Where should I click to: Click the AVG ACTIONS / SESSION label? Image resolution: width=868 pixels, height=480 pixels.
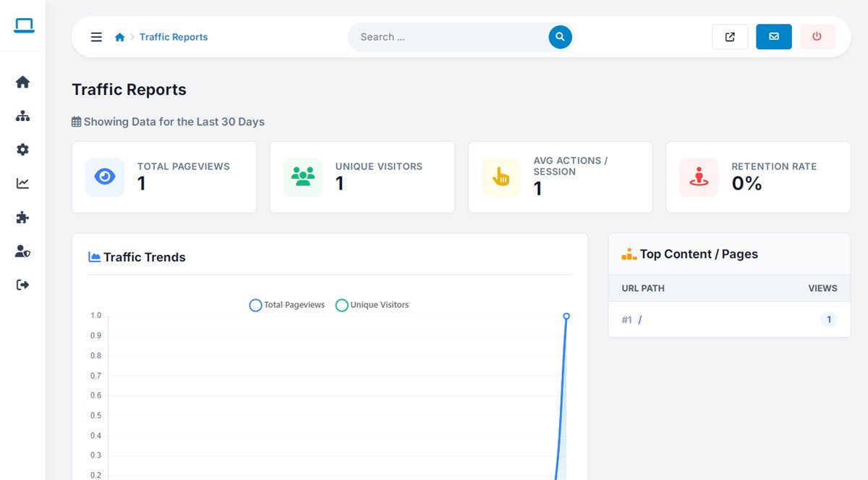point(571,166)
